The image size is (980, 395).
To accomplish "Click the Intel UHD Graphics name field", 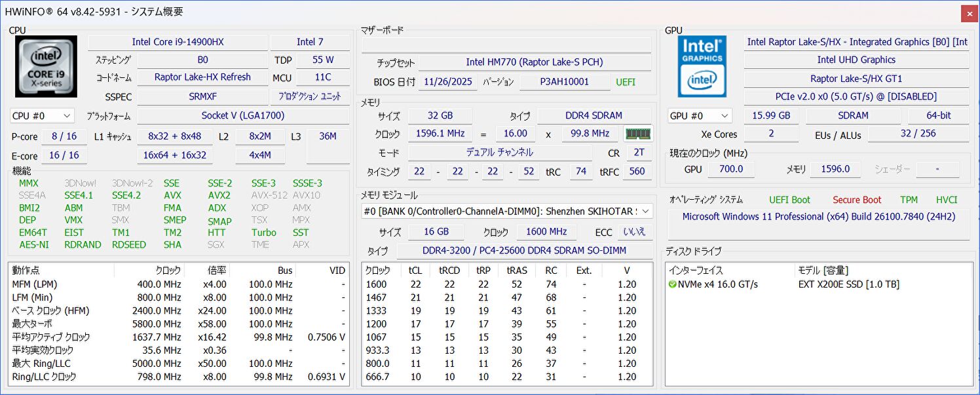I will coord(856,60).
